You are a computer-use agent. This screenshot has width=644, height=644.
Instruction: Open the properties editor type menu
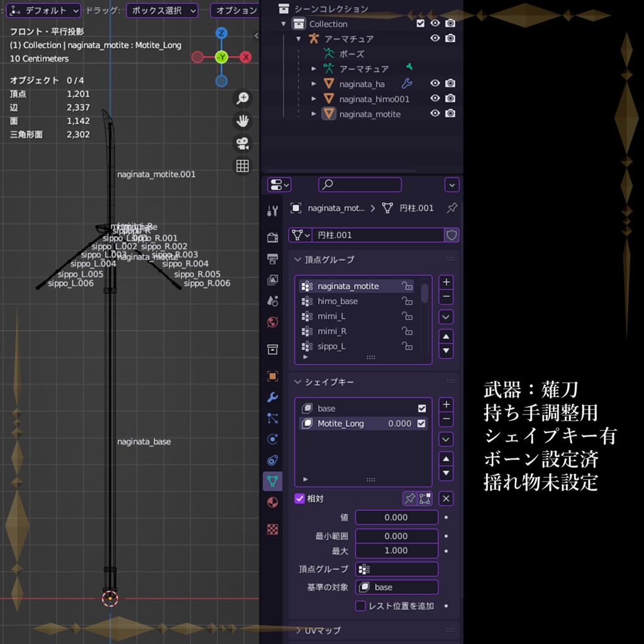279,185
